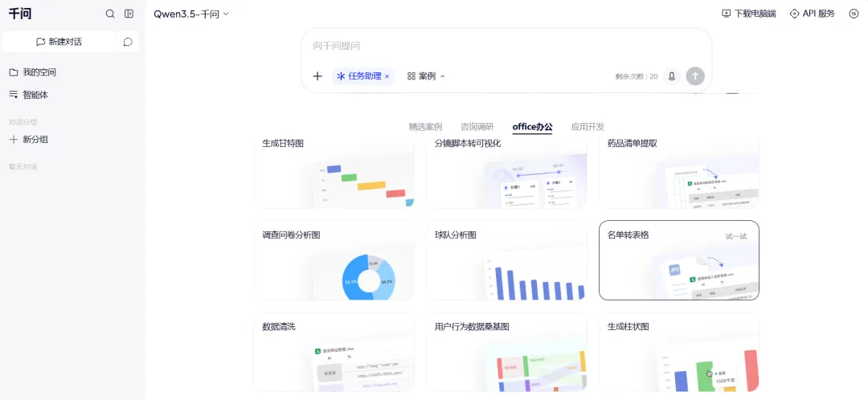Collapse the sidebar panel icon
Viewport: 868px width, 400px height.
pyautogui.click(x=129, y=14)
